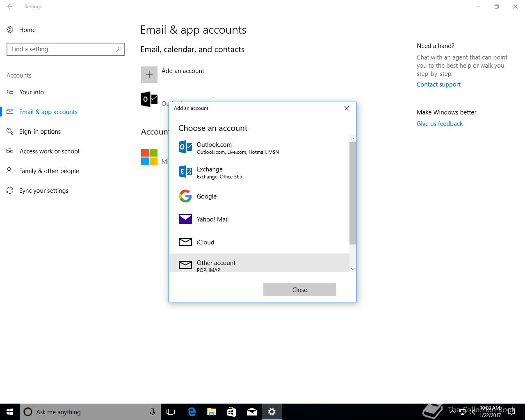Viewport: 525px width, 420px height.
Task: Click the Outlook.com, Live.com, Hotmail, MSN text
Action: pyautogui.click(x=238, y=152)
